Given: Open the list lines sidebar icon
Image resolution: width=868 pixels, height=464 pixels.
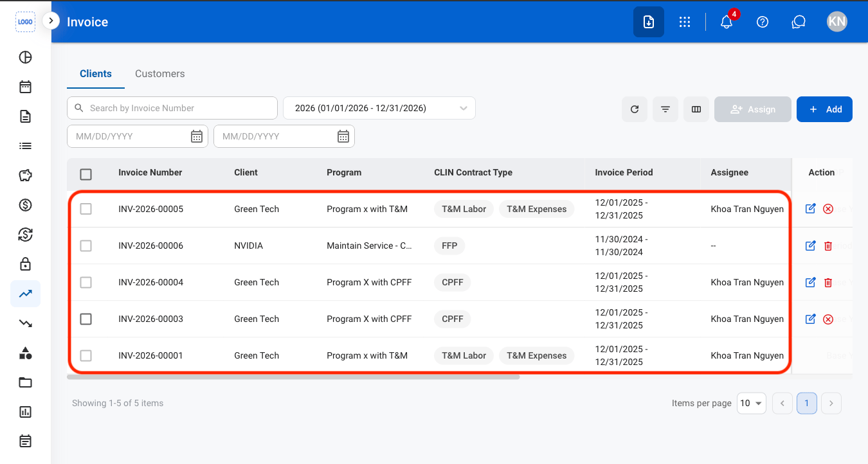Looking at the screenshot, I should click(25, 146).
